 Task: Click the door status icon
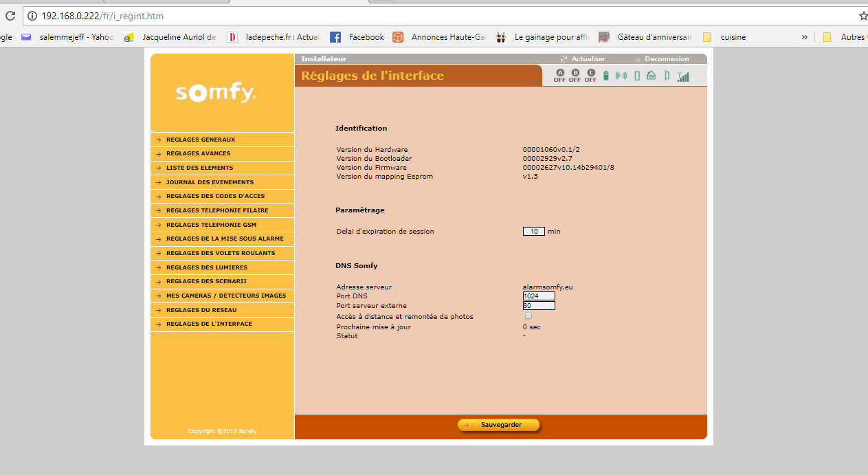tap(637, 76)
